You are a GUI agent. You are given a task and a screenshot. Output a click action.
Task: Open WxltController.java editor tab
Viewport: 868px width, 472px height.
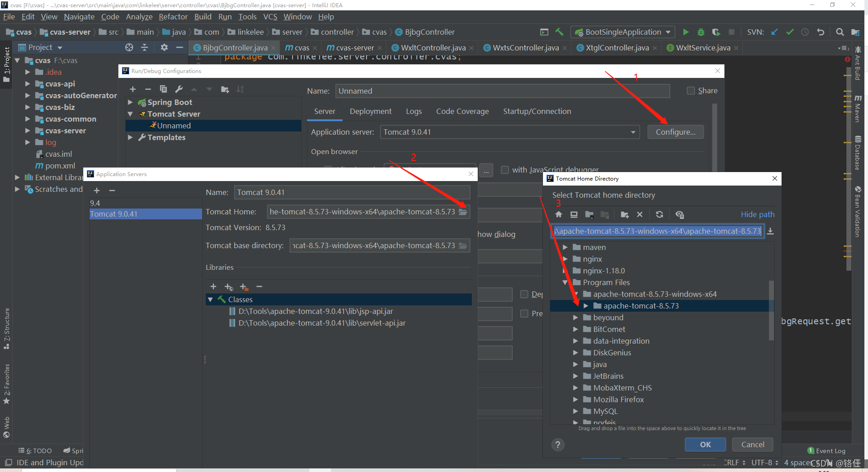click(432, 48)
